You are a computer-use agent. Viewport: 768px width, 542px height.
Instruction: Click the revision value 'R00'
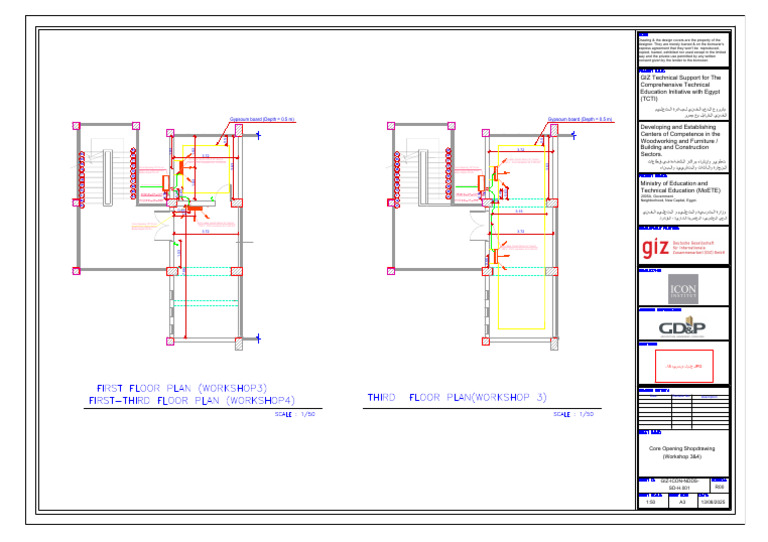tap(720, 487)
